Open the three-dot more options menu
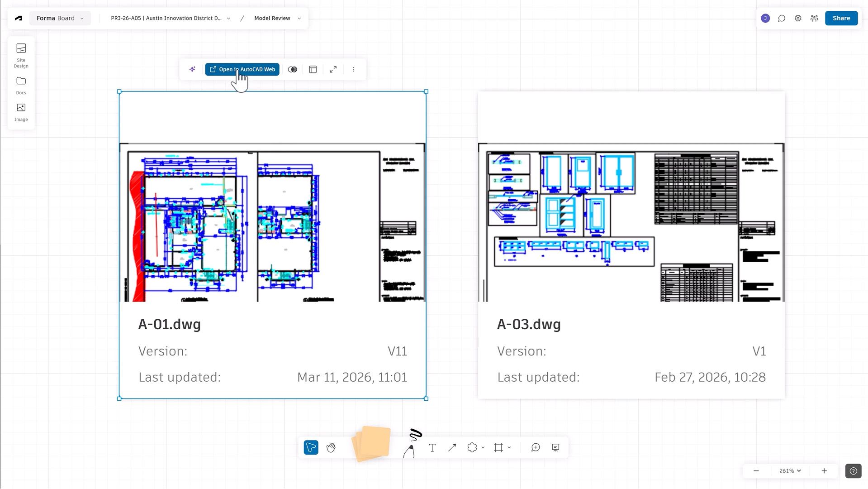Image resolution: width=868 pixels, height=489 pixels. click(354, 69)
